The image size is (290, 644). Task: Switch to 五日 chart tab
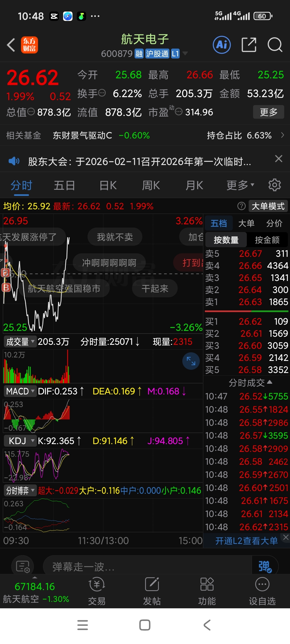(x=64, y=185)
